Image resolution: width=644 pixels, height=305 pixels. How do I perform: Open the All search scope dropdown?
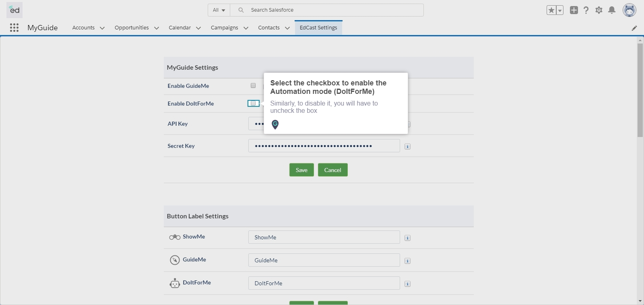219,10
